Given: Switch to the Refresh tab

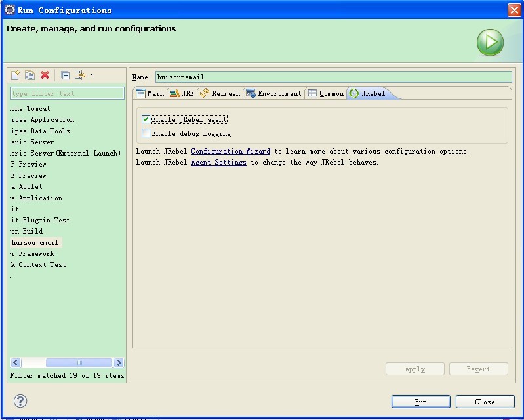Looking at the screenshot, I should point(220,93).
